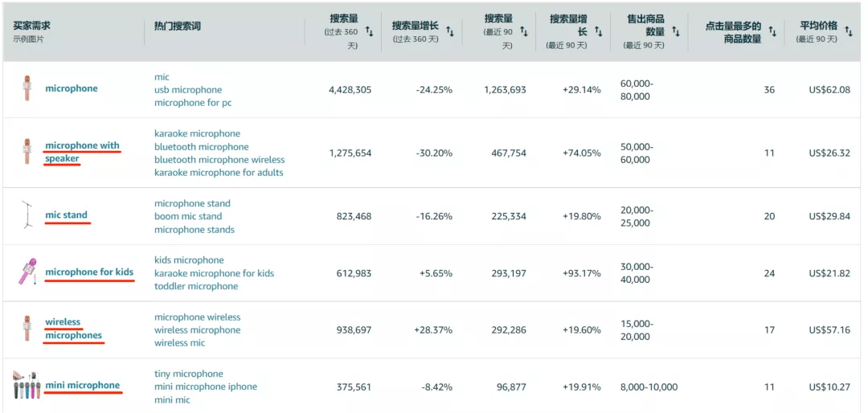Open the mic stand niche

pos(66,215)
